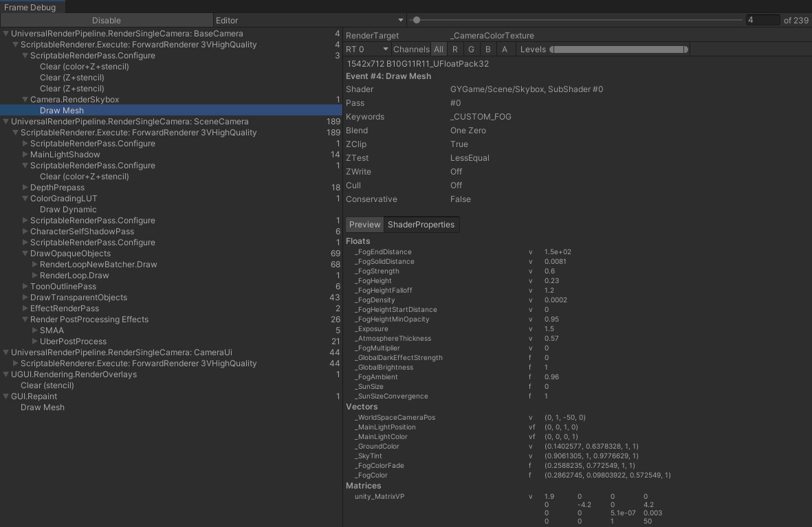Toggle the A channel button
812x527 pixels.
pos(505,49)
